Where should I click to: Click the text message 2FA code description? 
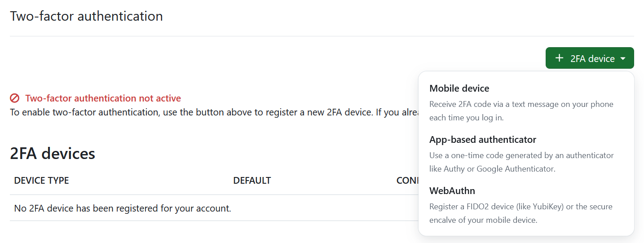(x=521, y=104)
